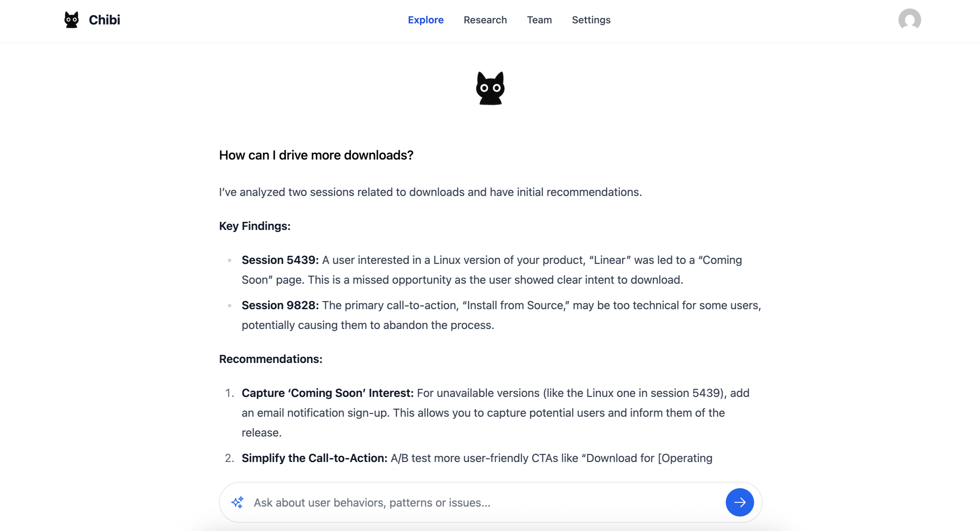Select the 'Session 5439:' bold label
This screenshot has width=980, height=531.
[x=280, y=260]
